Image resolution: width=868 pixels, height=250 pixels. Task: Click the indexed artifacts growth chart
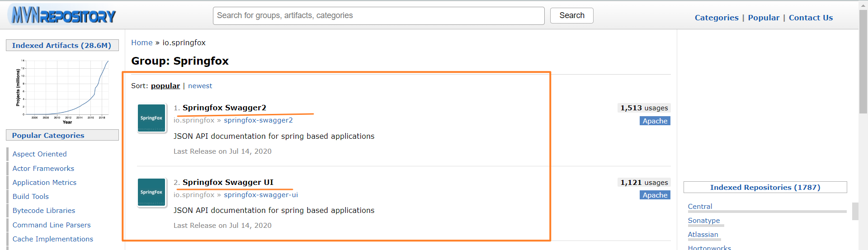(62, 92)
